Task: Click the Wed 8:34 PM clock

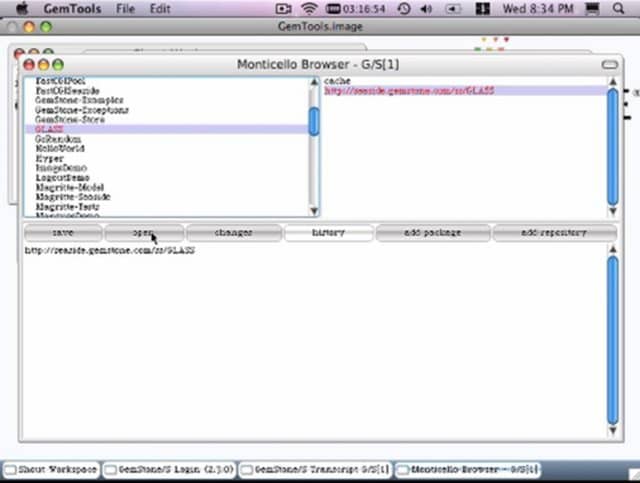Action: 538,9
